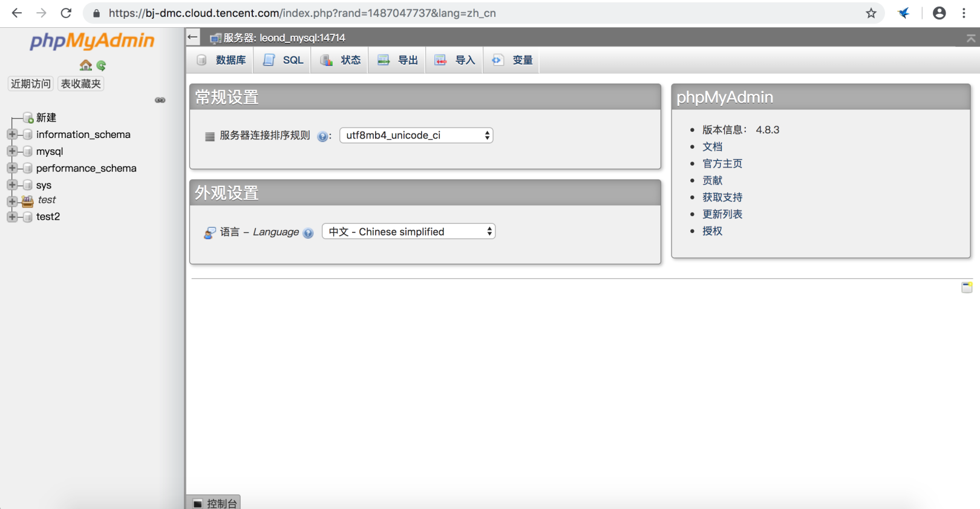Click the 新建 tree item

point(46,117)
